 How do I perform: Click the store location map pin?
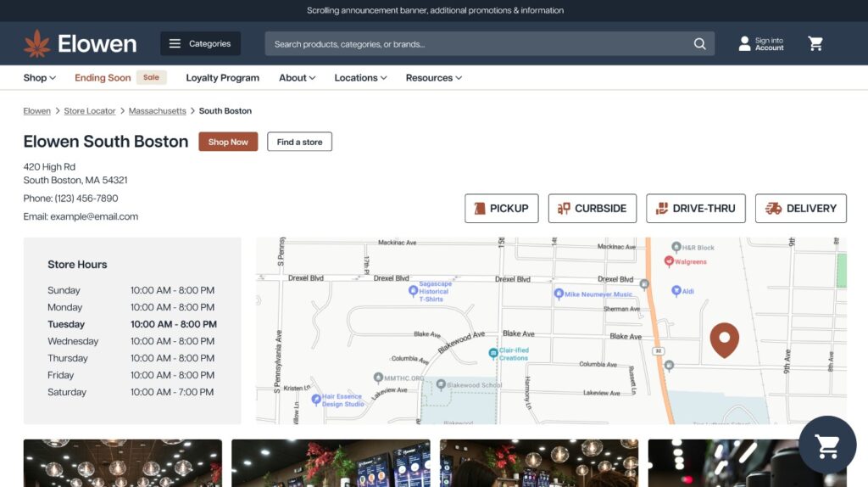(724, 339)
